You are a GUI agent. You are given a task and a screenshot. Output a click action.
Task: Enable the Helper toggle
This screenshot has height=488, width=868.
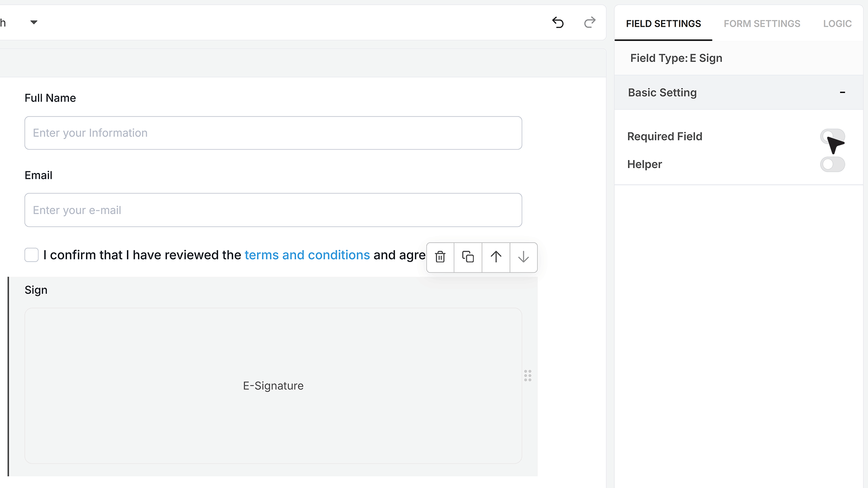832,164
